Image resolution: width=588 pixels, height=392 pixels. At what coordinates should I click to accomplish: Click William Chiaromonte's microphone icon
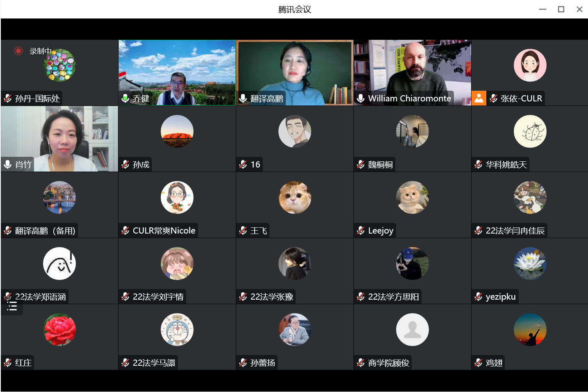click(361, 99)
